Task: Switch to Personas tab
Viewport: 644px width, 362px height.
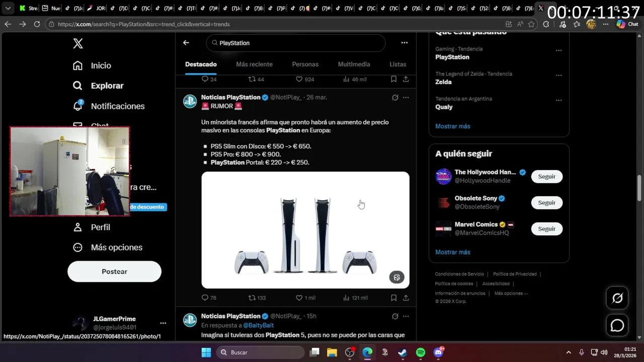Action: pos(305,64)
